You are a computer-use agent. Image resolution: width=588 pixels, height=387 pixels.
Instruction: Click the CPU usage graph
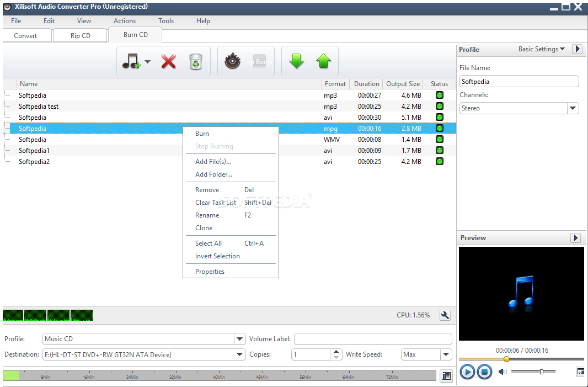[x=47, y=315]
